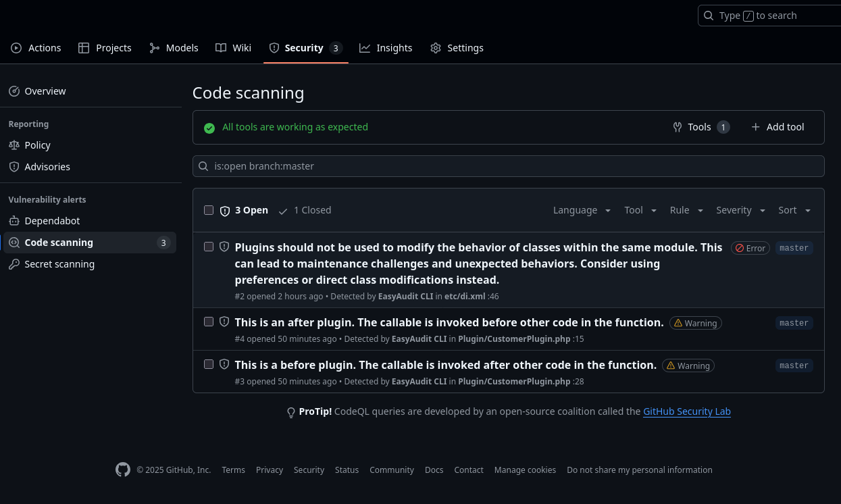Open the Severity filter dropdown
The height and width of the screenshot is (504, 841).
[741, 210]
